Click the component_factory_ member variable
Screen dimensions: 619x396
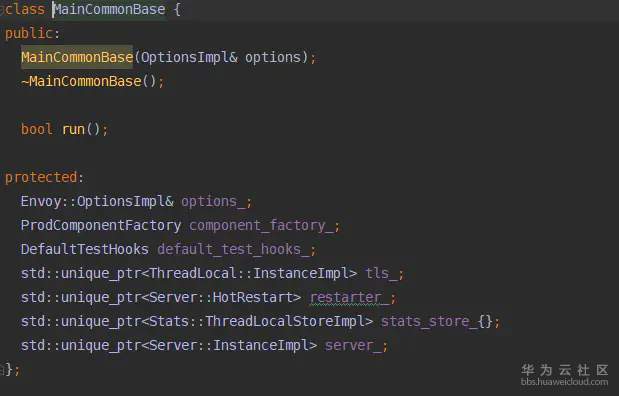tap(261, 225)
